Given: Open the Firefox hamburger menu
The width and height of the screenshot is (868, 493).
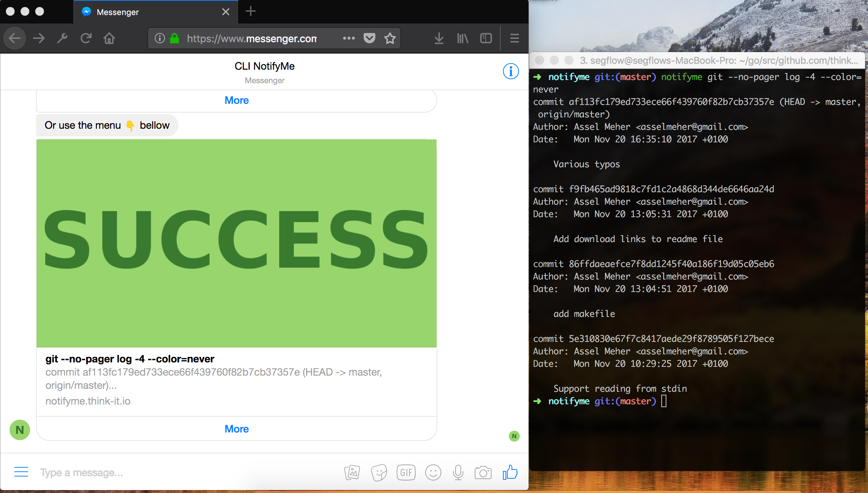Looking at the screenshot, I should click(x=515, y=38).
